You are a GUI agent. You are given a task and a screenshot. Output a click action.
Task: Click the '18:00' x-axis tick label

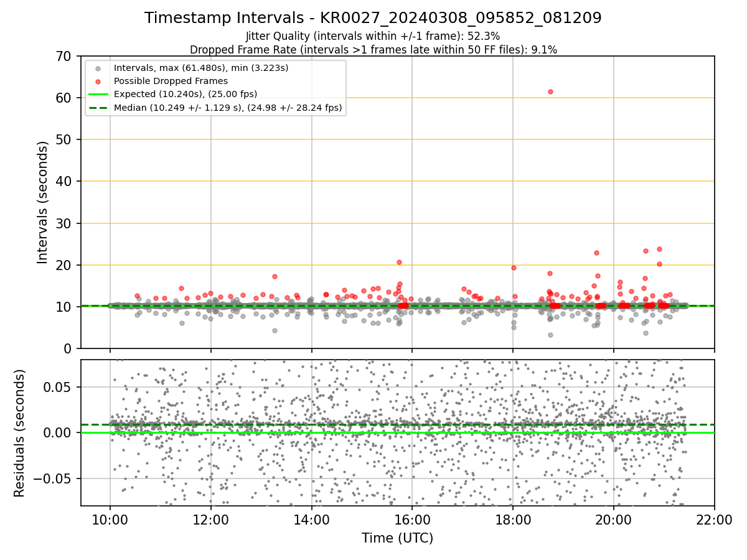(x=513, y=521)
